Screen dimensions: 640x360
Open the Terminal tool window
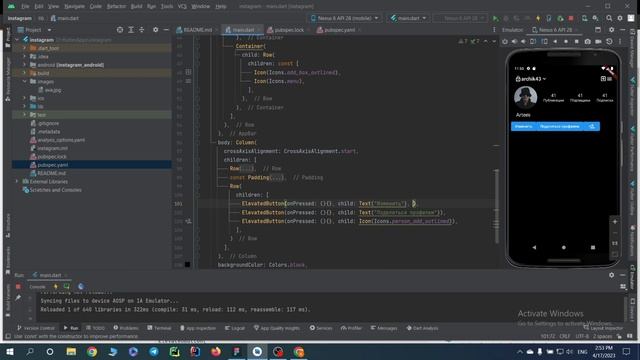(x=159, y=328)
